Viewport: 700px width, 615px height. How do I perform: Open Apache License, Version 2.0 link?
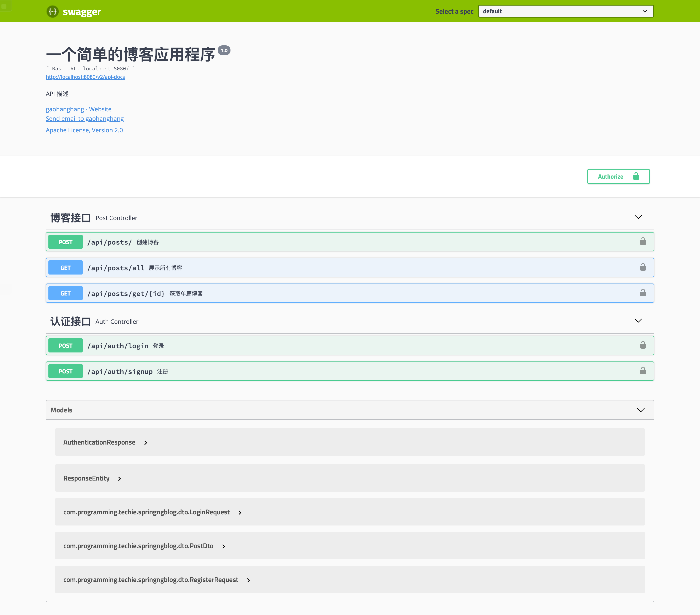[x=84, y=130]
